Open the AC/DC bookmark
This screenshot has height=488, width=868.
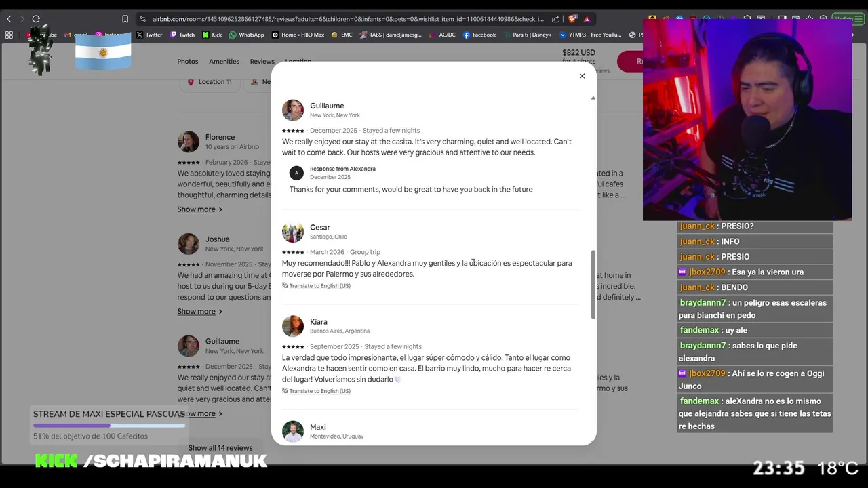443,35
